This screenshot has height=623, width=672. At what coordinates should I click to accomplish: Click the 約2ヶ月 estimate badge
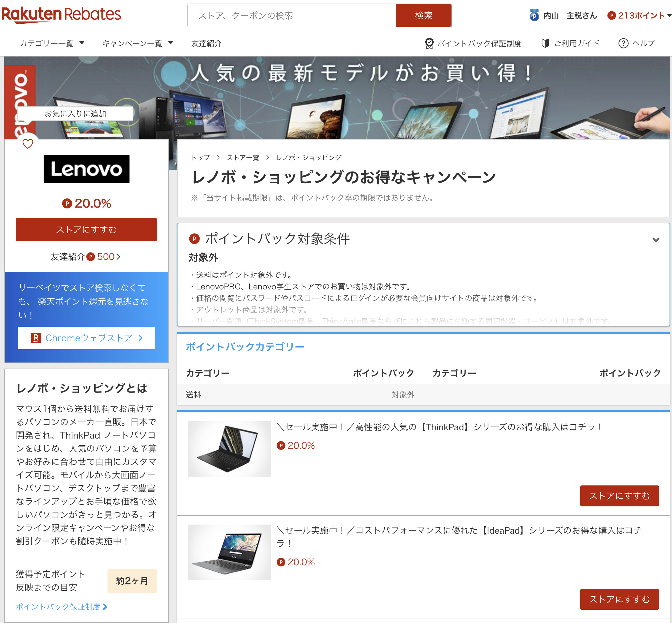click(x=132, y=581)
